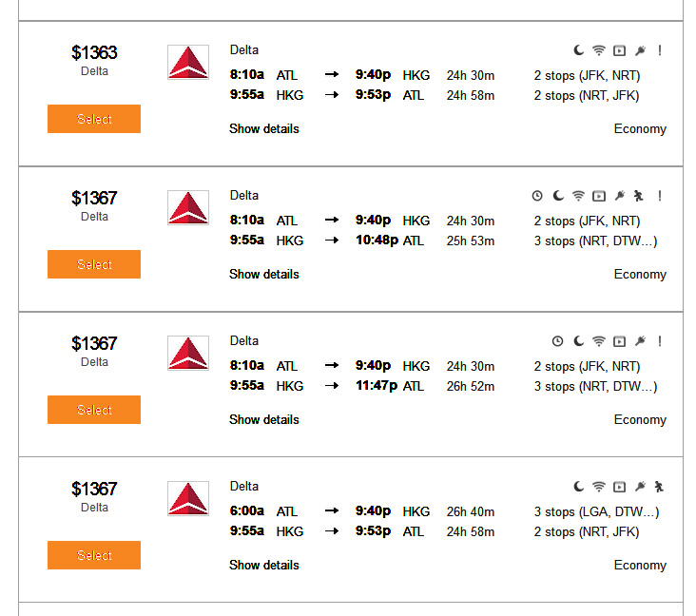
Task: Expand Show details for the 10:48p return flight
Action: [264, 274]
